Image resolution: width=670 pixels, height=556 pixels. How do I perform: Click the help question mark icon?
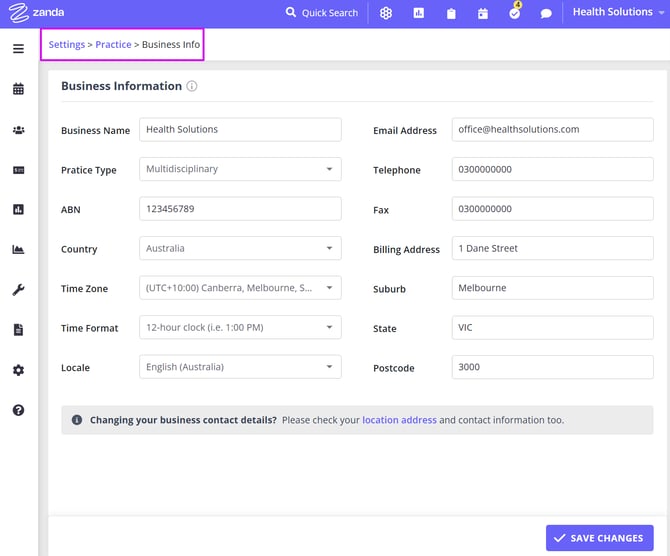click(18, 410)
